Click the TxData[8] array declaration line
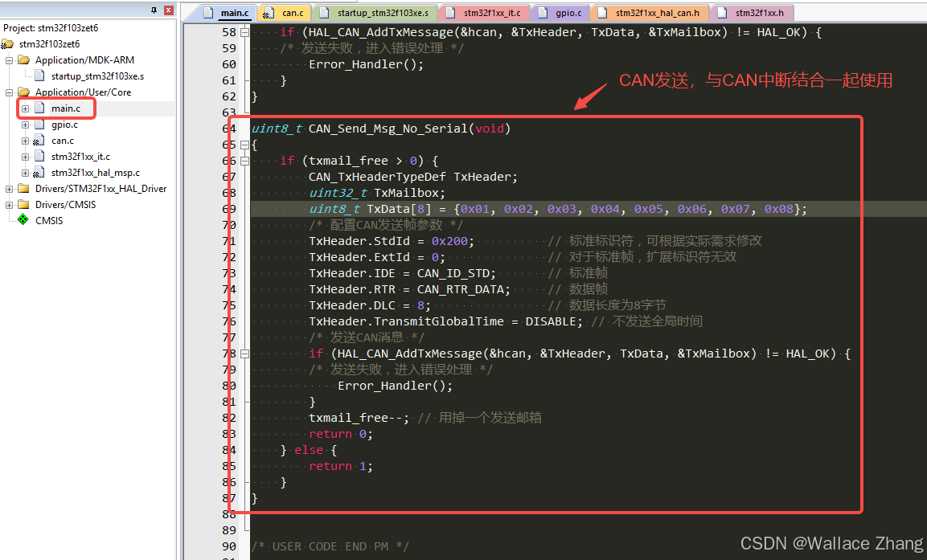Image resolution: width=927 pixels, height=560 pixels. 558,209
